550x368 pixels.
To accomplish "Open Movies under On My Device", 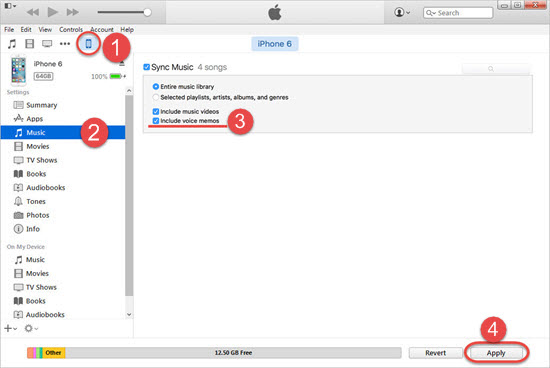I will 37,274.
